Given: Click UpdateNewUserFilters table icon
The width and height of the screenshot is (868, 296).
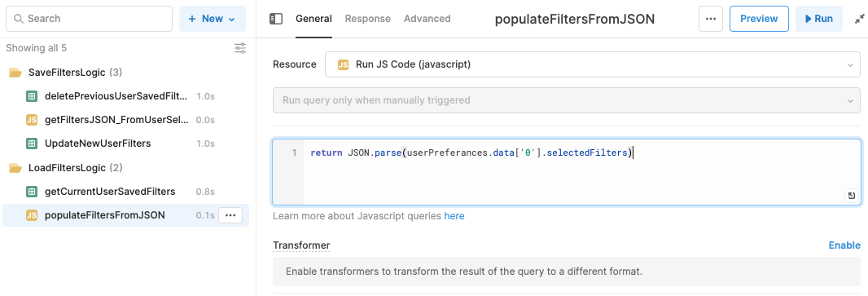Looking at the screenshot, I should pos(32,144).
